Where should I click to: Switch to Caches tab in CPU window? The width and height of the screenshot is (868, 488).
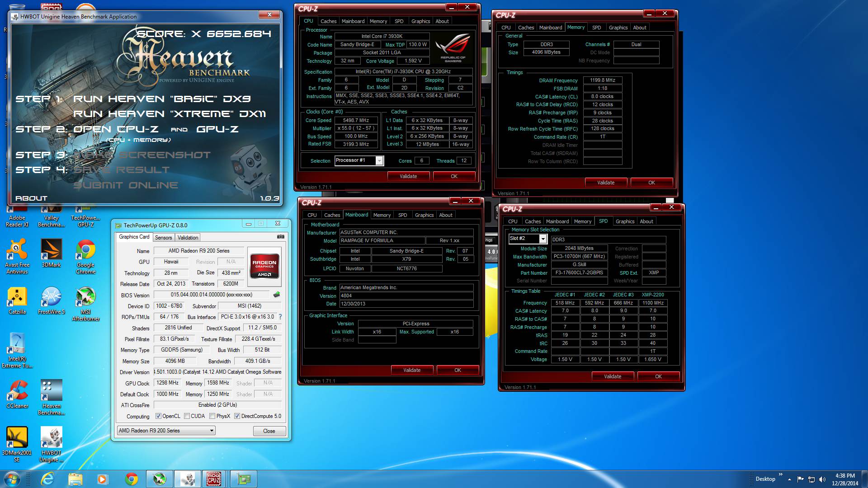coord(328,21)
